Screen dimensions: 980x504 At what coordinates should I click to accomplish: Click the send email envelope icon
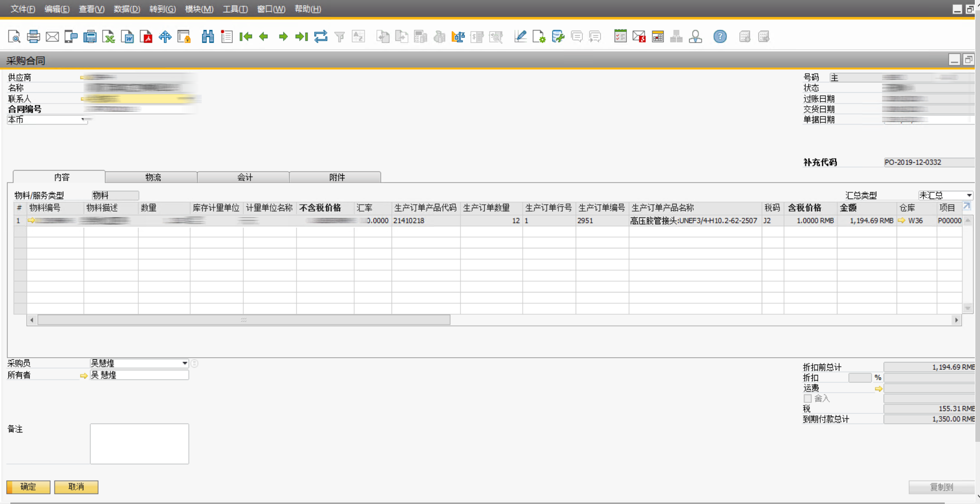pyautogui.click(x=52, y=36)
